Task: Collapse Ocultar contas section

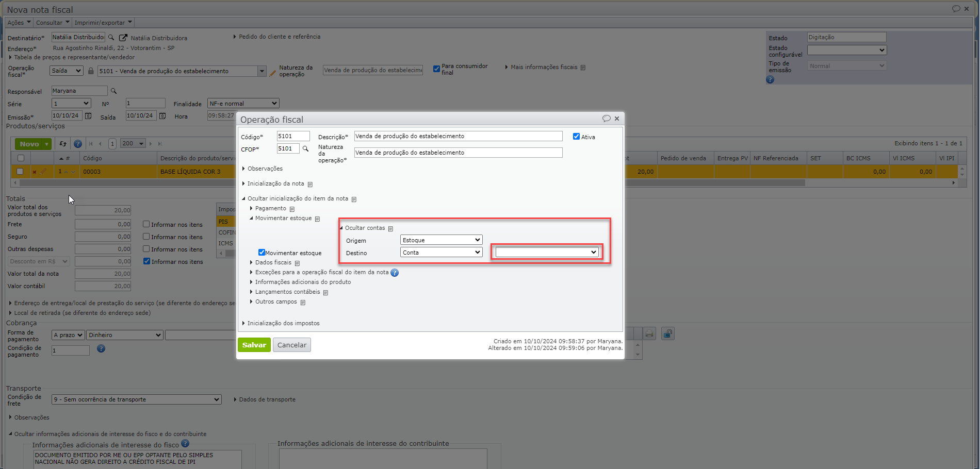Action: pyautogui.click(x=363, y=228)
